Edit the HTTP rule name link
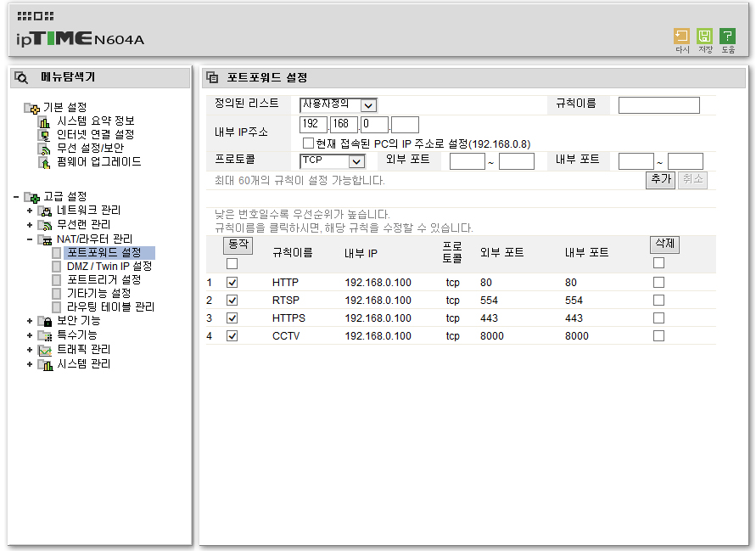 point(285,282)
